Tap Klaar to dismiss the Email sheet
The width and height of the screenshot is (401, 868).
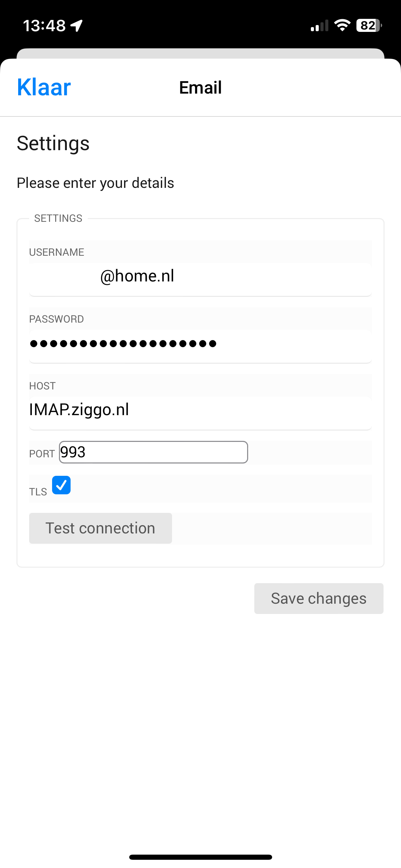coord(44,87)
